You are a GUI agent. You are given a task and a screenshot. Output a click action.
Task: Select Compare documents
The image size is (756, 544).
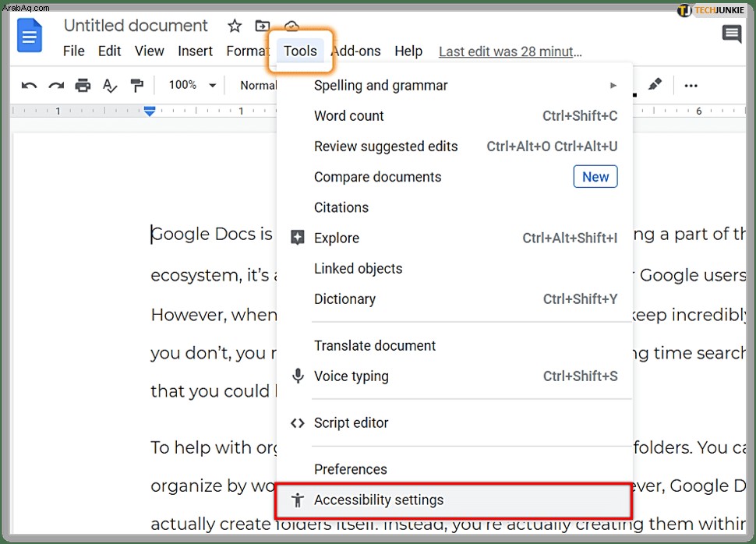click(454, 177)
